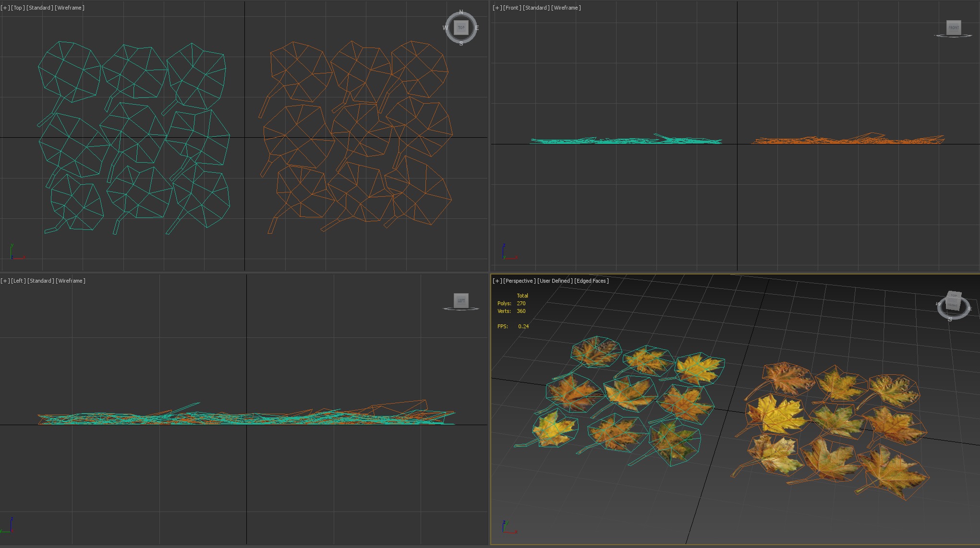Click the S compass letter on Top ViewCube
This screenshot has width=980, height=548.
tap(461, 44)
